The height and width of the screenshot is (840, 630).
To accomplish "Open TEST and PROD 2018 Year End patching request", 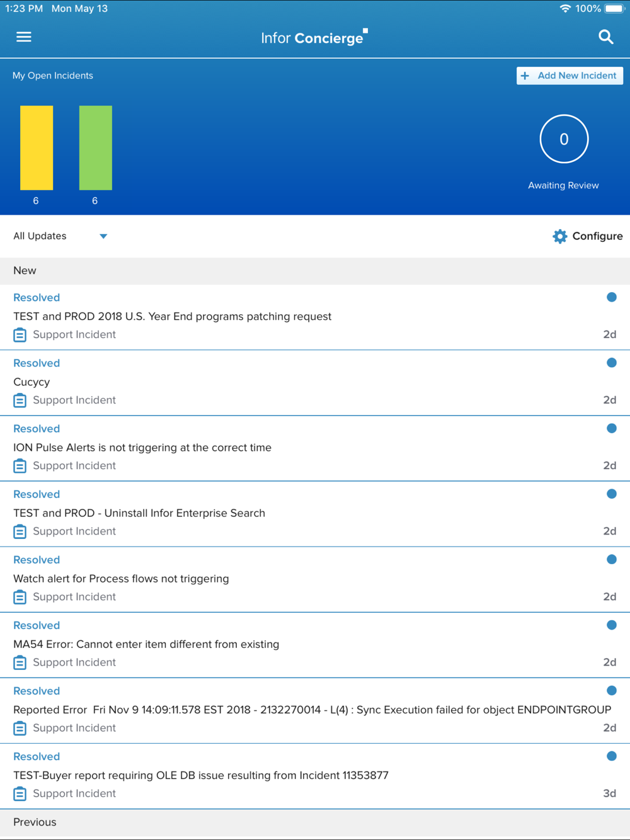I will [315, 317].
